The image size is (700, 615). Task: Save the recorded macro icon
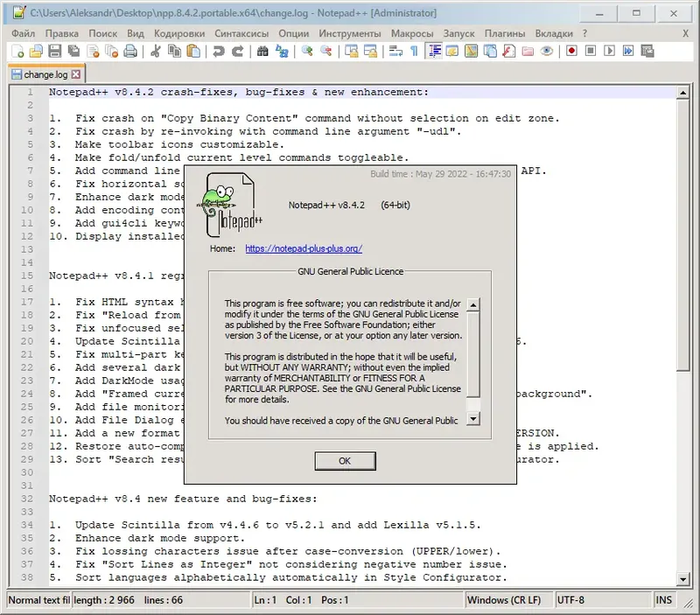pos(647,52)
